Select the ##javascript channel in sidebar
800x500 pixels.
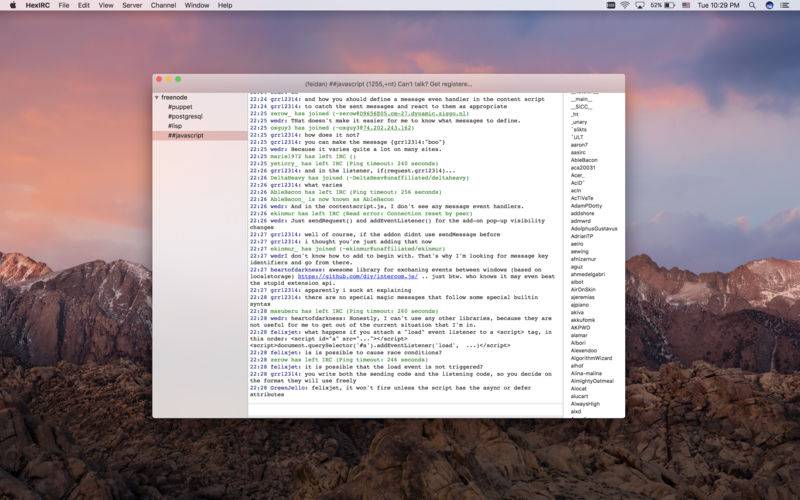coord(186,136)
